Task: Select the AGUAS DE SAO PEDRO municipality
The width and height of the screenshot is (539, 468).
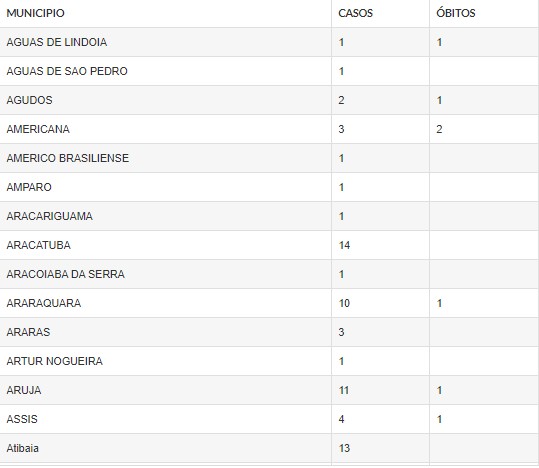Action: 67,71
